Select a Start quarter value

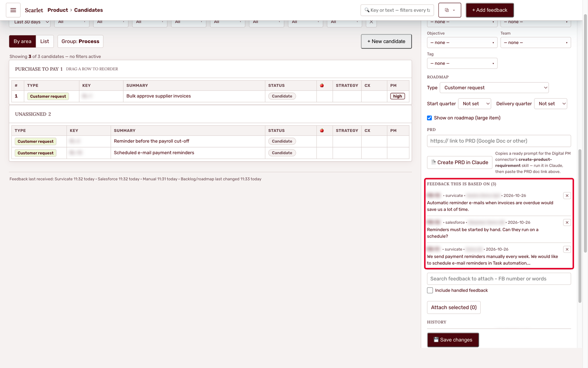(474, 104)
